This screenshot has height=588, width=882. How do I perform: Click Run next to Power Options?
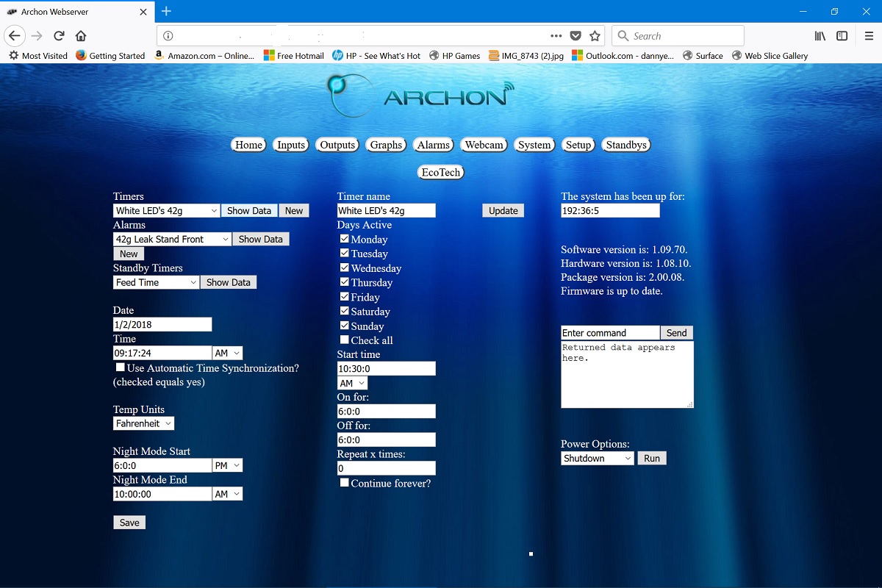(652, 458)
